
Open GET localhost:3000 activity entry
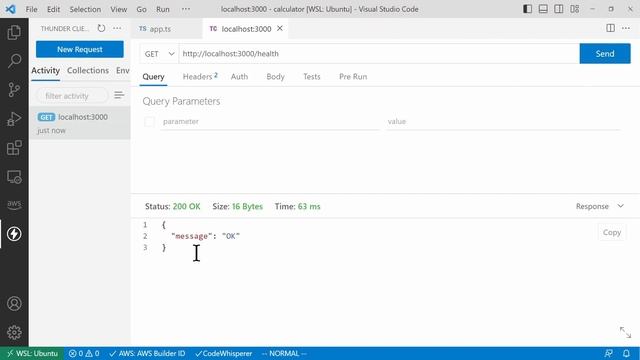point(80,123)
